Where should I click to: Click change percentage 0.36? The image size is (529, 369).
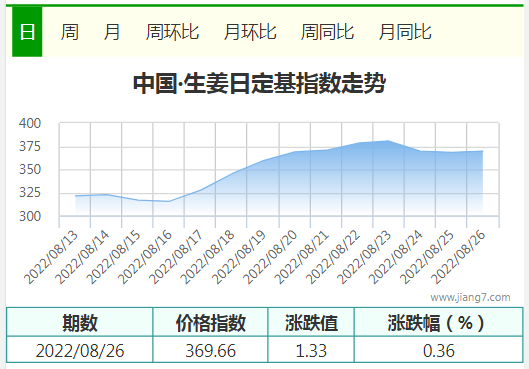[439, 350]
